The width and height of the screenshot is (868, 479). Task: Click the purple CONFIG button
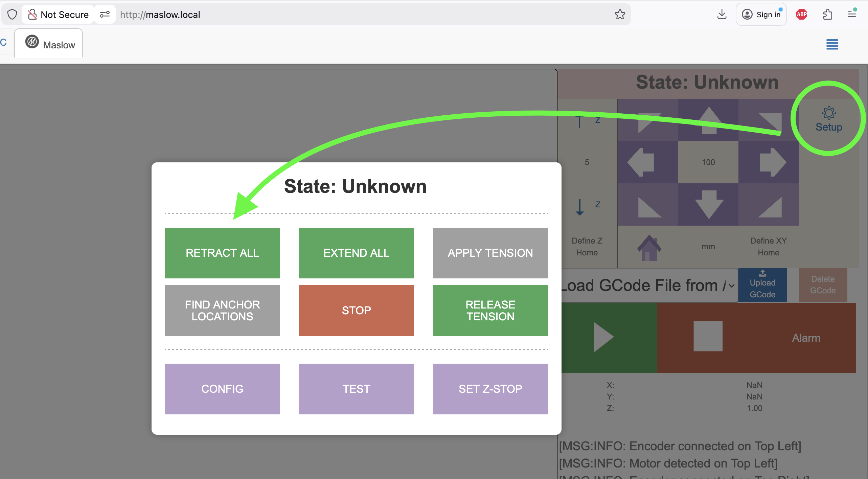pyautogui.click(x=222, y=389)
